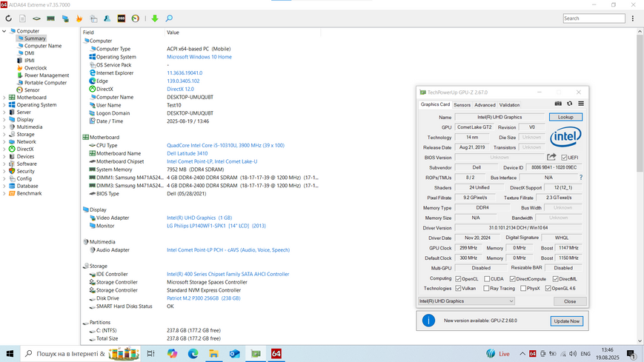Switch to the Advanced tab in GPU-Z
This screenshot has height=362, width=644.
(485, 104)
